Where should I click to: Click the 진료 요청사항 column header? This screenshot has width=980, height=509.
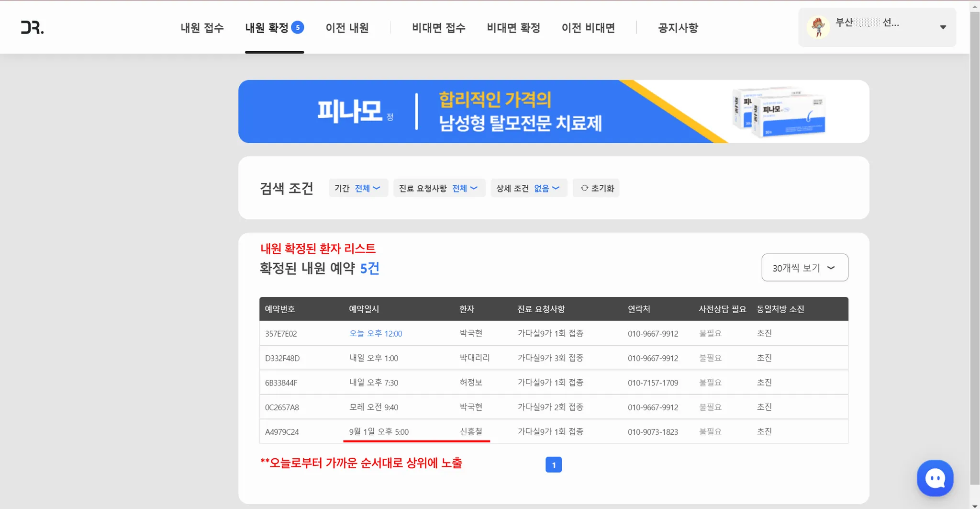541,309
